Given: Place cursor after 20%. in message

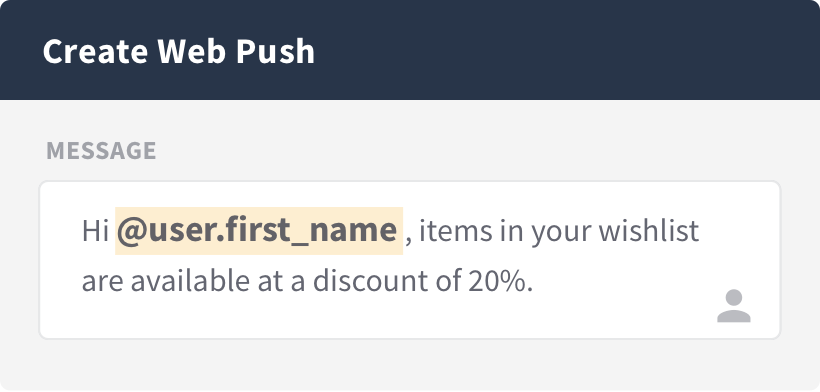Looking at the screenshot, I should click(x=534, y=281).
